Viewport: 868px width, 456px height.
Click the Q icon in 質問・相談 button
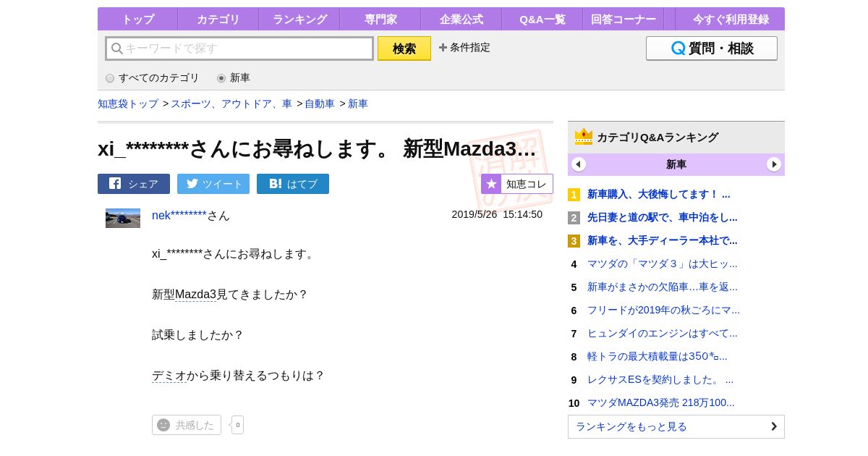point(678,48)
